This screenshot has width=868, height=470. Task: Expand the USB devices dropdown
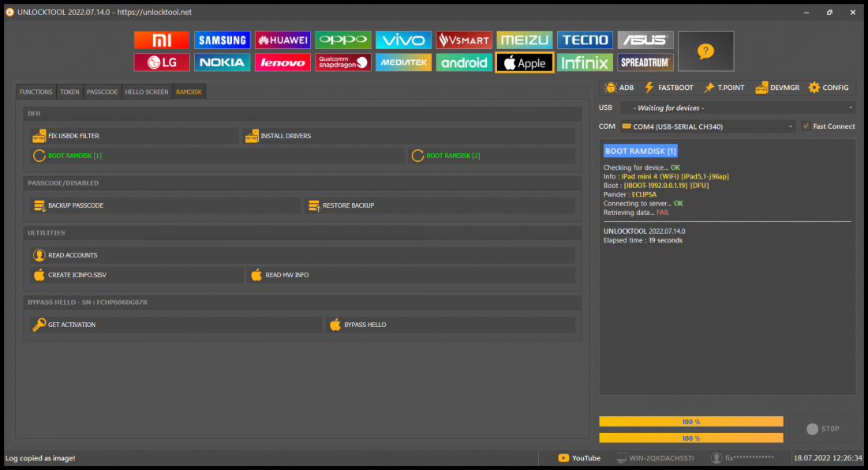[x=738, y=108]
